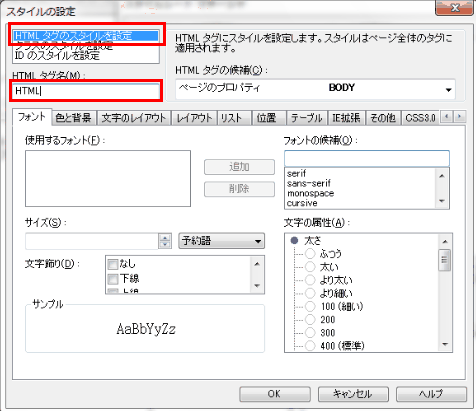Screen dimensions: 476x411
Task: Switch to the レイアウト tab
Action: tap(194, 118)
